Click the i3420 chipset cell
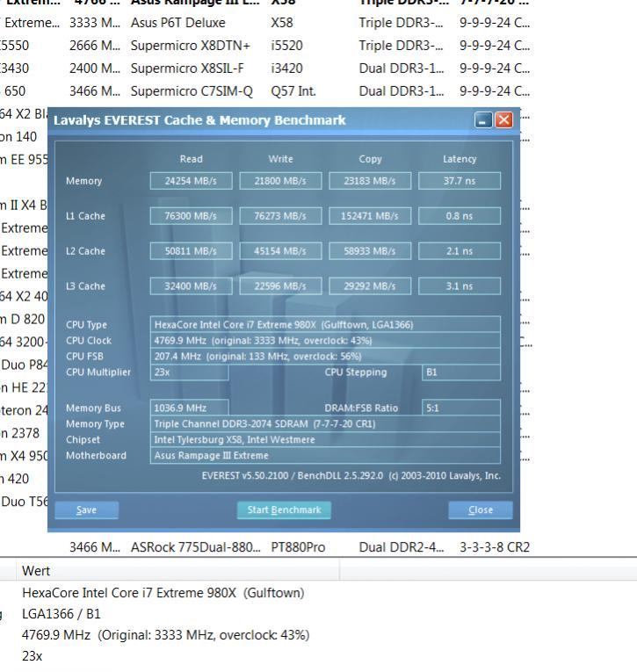Image resolution: width=637 pixels, height=672 pixels. 286,69
